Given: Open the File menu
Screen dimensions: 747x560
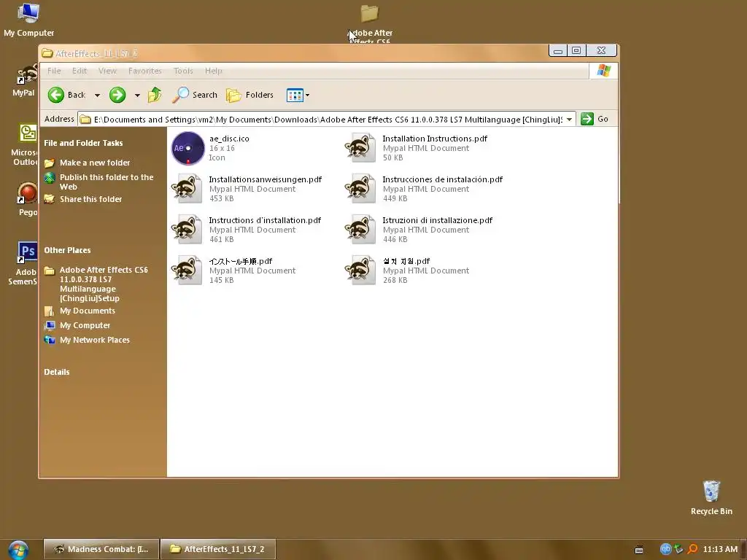Looking at the screenshot, I should click(x=54, y=71).
